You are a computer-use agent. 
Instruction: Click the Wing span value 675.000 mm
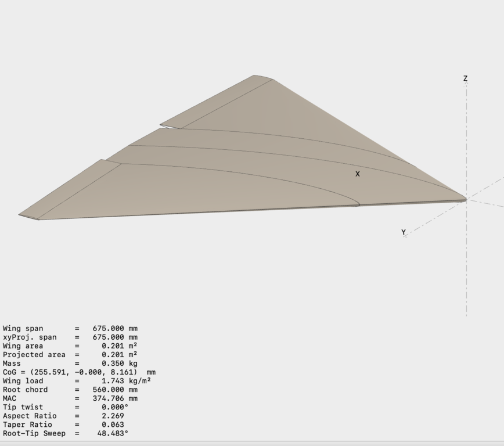click(114, 329)
